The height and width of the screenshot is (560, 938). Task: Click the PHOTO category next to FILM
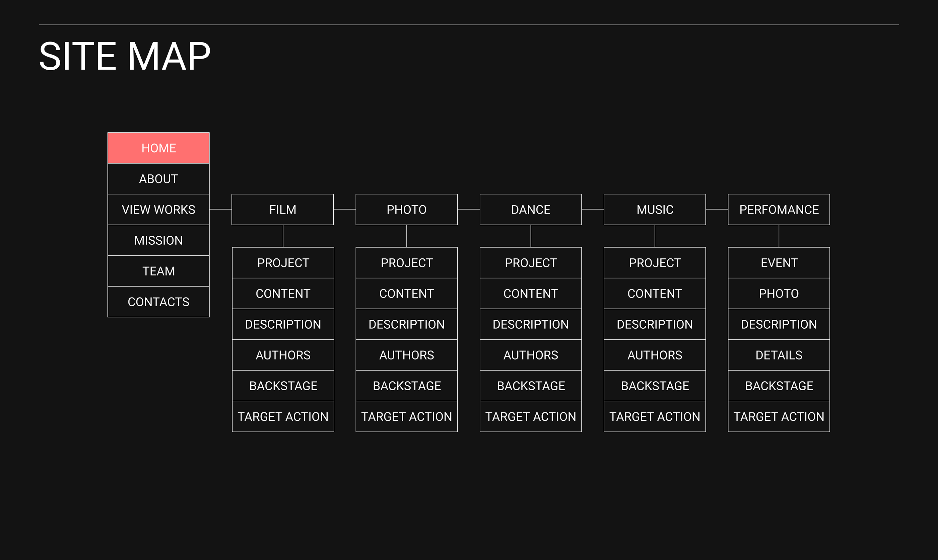(x=406, y=210)
